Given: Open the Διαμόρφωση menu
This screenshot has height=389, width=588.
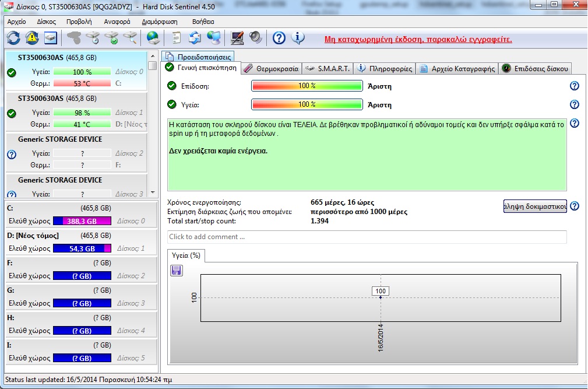Looking at the screenshot, I should [x=160, y=22].
